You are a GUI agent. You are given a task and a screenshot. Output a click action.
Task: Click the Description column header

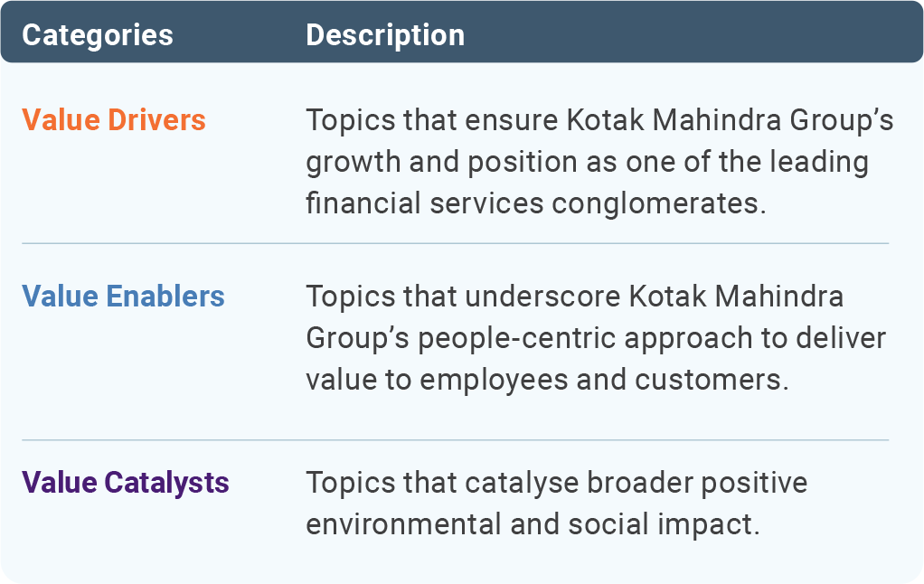385,34
